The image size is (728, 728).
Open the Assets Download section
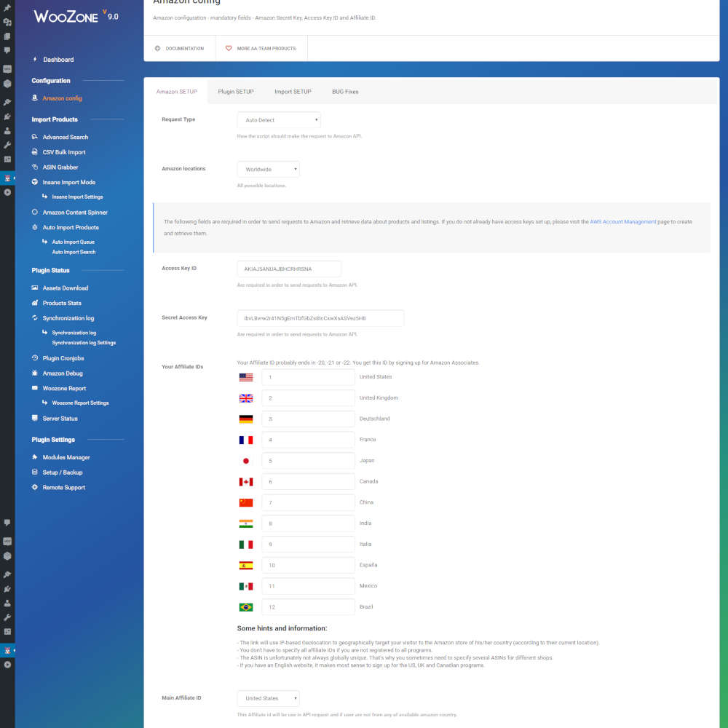coord(67,288)
